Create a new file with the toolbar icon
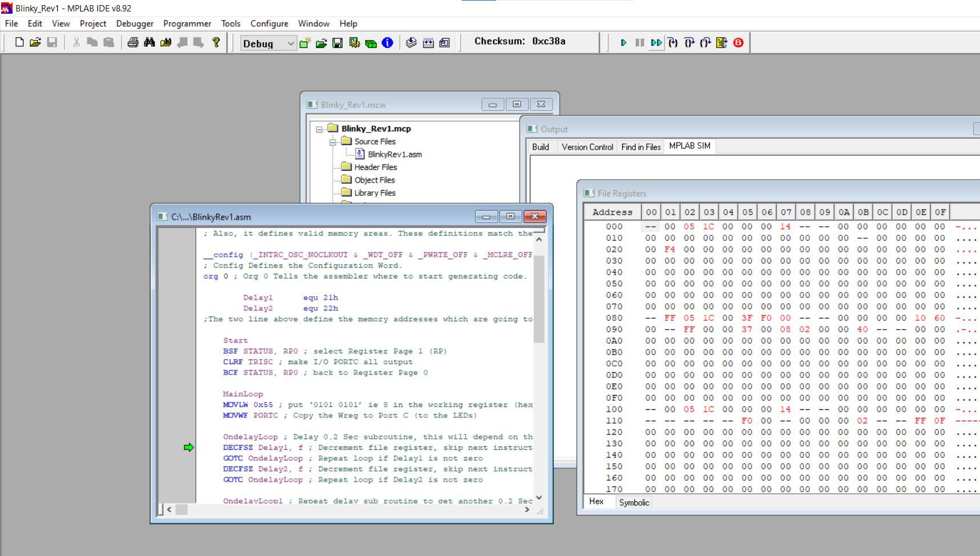The height and width of the screenshot is (556, 980). point(18,42)
